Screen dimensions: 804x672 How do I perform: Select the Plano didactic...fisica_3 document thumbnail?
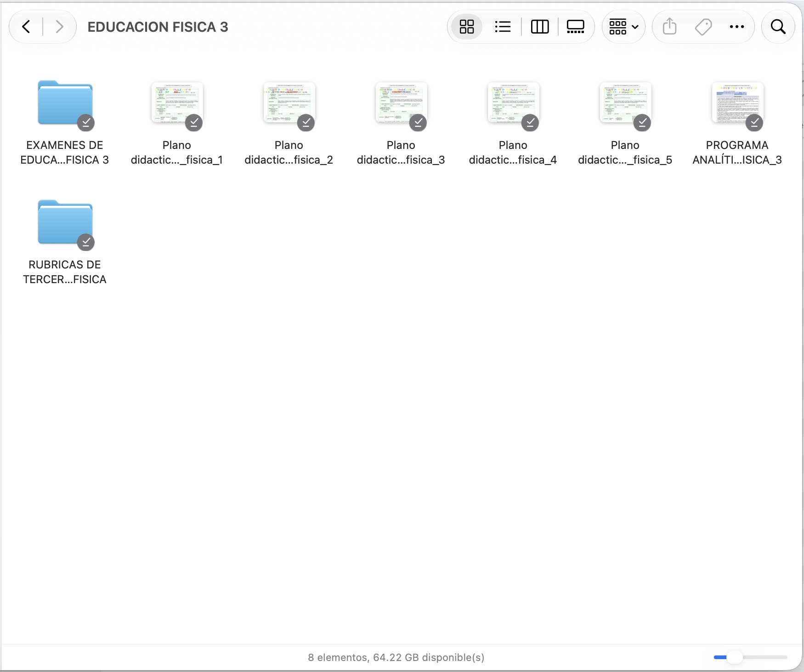[402, 103]
